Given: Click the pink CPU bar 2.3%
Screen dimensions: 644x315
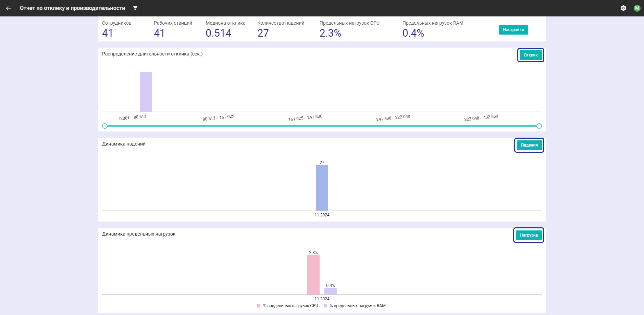Looking at the screenshot, I should pos(313,275).
